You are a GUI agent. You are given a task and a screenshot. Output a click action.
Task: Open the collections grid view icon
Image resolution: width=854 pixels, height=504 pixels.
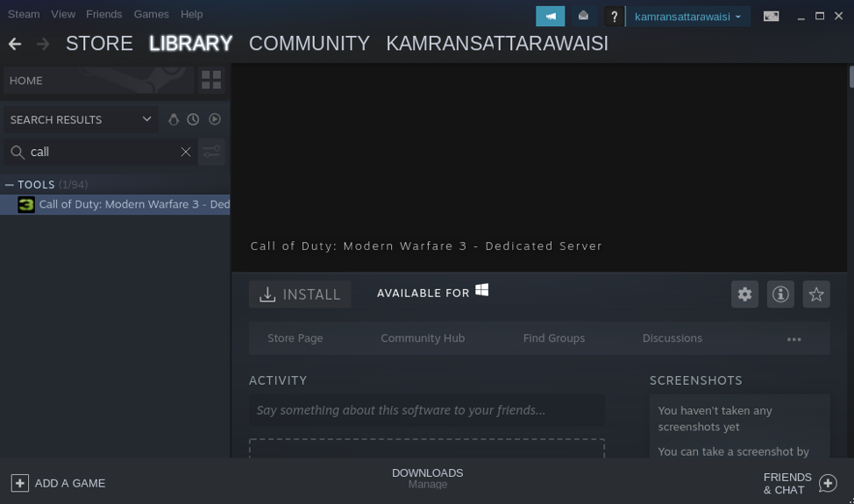click(211, 81)
